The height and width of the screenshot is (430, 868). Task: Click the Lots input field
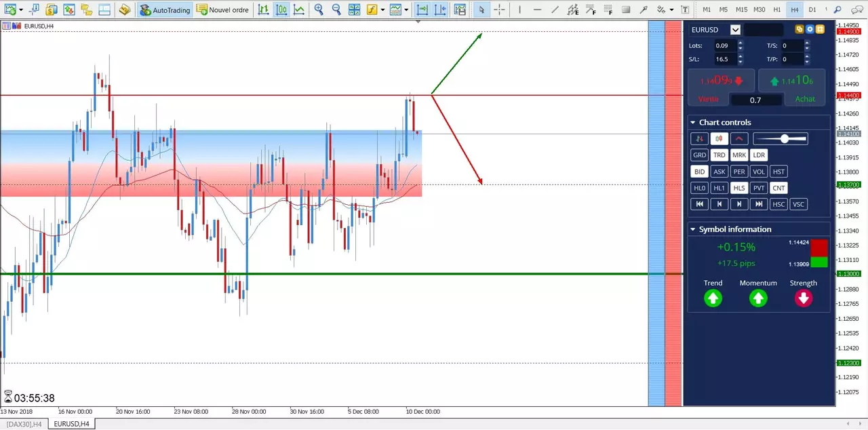[726, 45]
